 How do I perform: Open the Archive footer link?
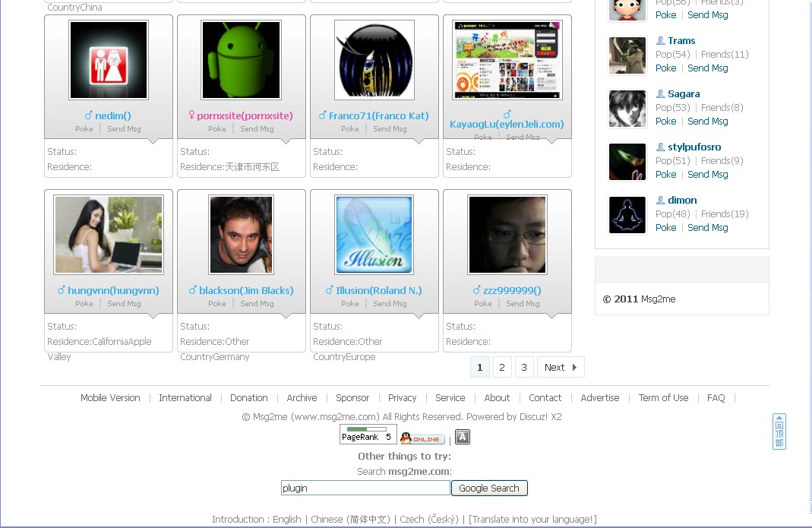[302, 397]
